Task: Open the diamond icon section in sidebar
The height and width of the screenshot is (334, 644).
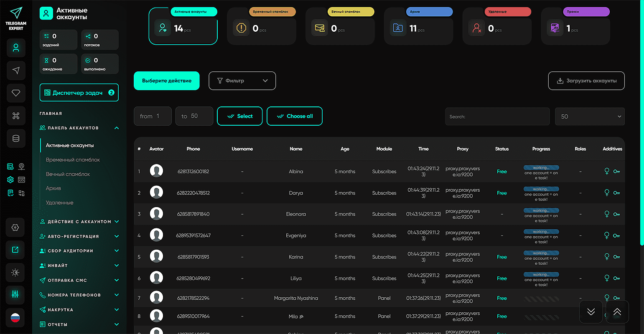Action: 16,93
